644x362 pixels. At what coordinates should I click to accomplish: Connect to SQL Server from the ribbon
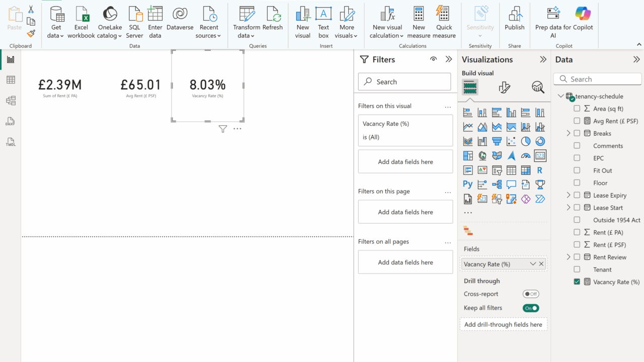[x=135, y=23]
